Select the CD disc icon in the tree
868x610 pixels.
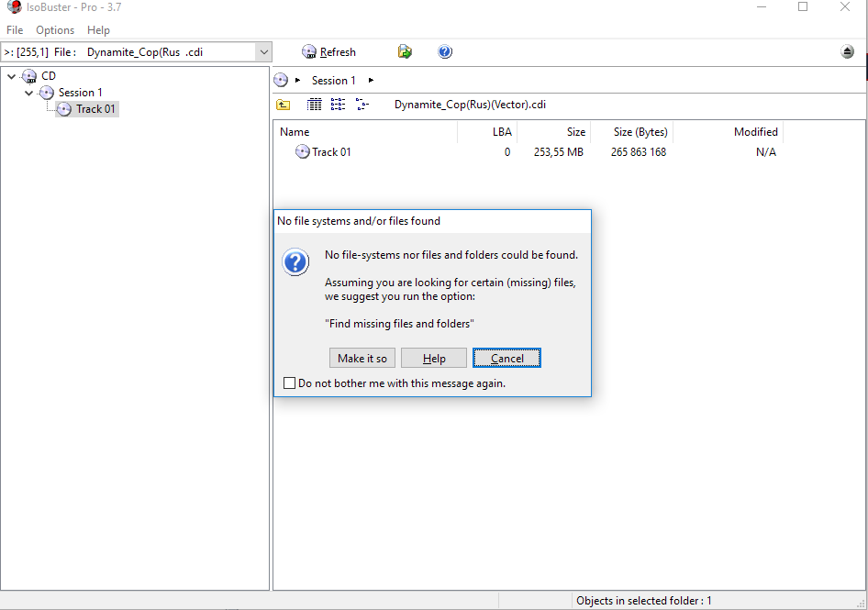[x=29, y=76]
